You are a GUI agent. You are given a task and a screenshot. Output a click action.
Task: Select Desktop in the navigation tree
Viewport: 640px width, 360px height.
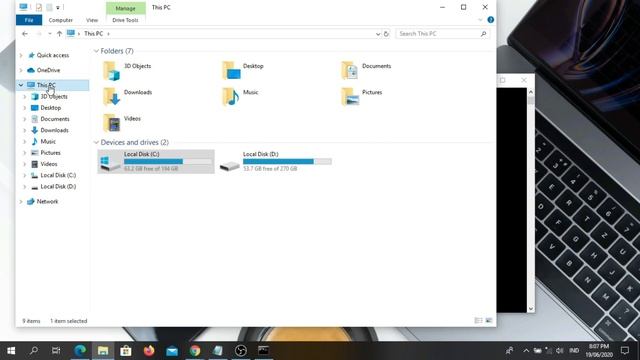[51, 108]
